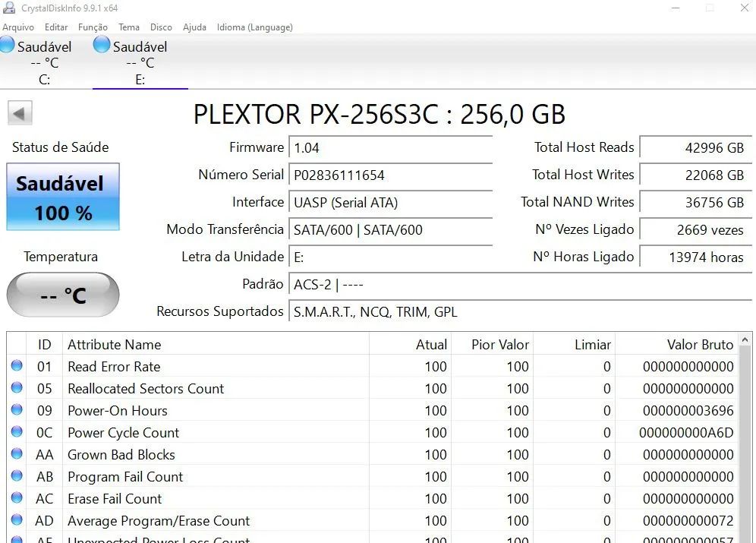
Task: Select blue health orb for drive E:
Action: pyautogui.click(x=102, y=44)
